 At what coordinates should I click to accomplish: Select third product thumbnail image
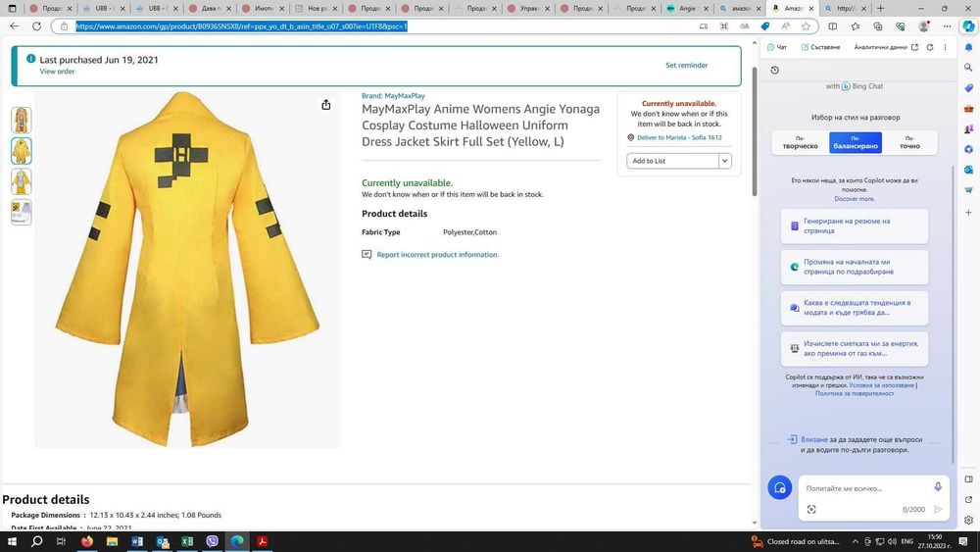pyautogui.click(x=22, y=181)
